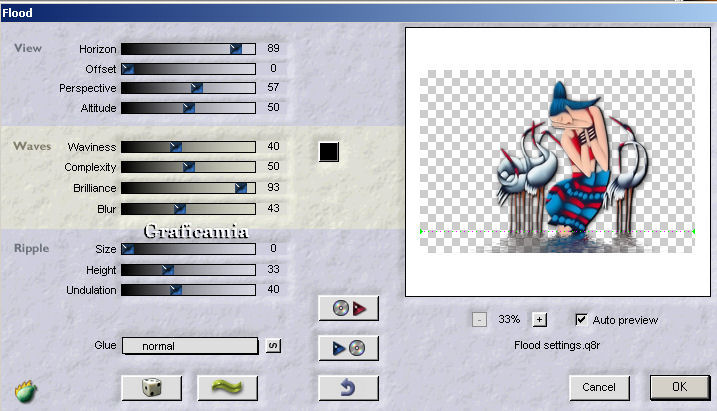Click the Flood settings.q8r file name text
The height and width of the screenshot is (411, 717).
(557, 345)
